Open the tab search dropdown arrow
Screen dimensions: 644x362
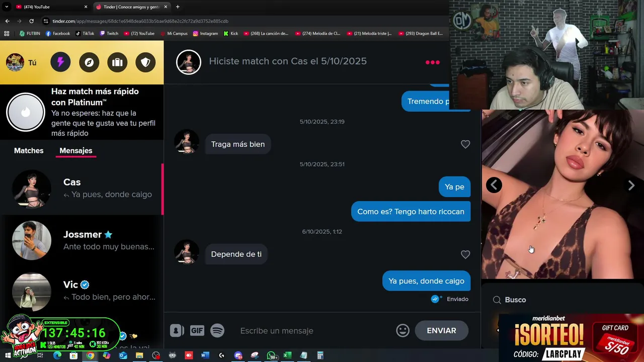7,7
